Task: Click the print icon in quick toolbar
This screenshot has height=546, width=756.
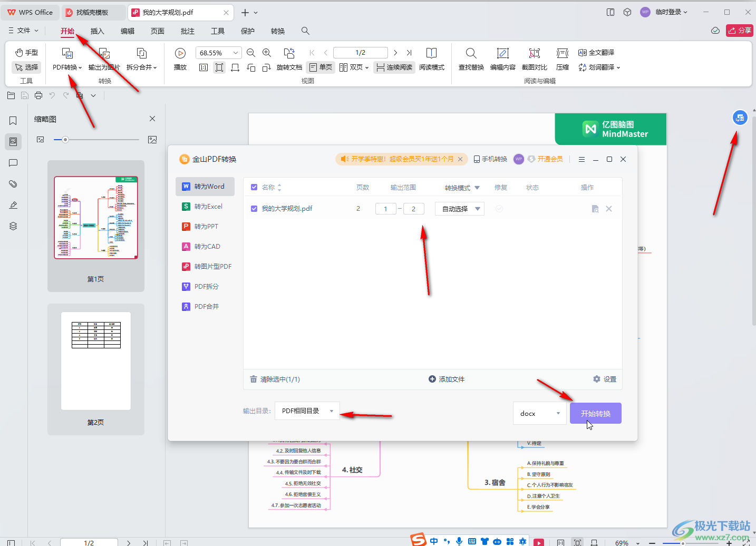Action: pyautogui.click(x=38, y=95)
